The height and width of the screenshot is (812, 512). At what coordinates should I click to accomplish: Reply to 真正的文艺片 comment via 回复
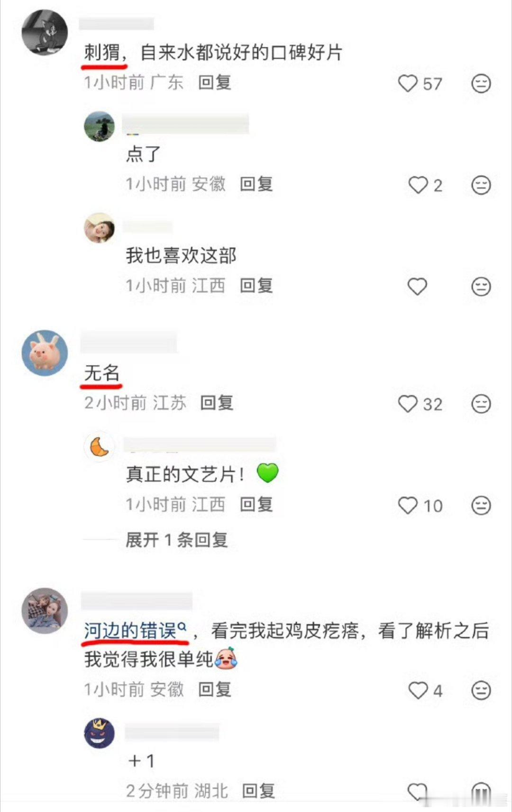pyautogui.click(x=256, y=504)
